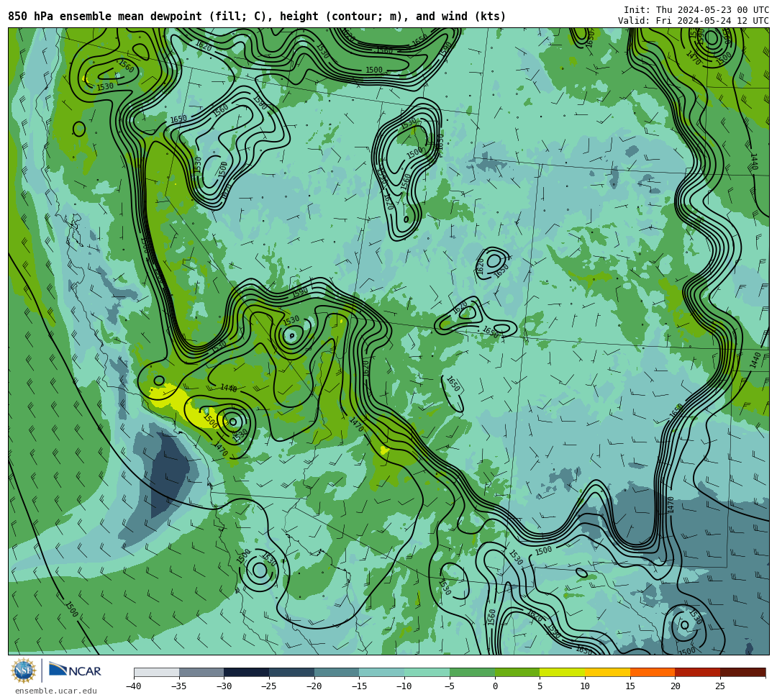
Task: Click the amber 10 to 15 swatch
Action: pyautogui.click(x=607, y=672)
